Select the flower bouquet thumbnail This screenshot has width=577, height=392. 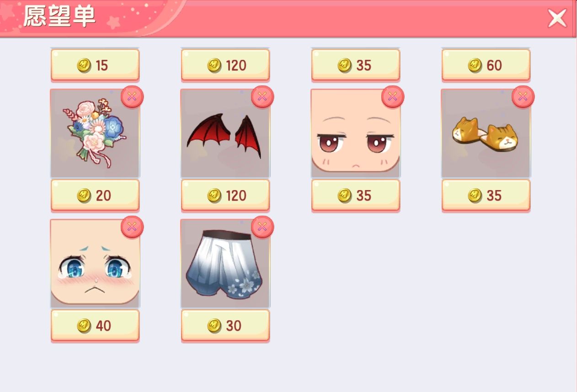tap(95, 133)
